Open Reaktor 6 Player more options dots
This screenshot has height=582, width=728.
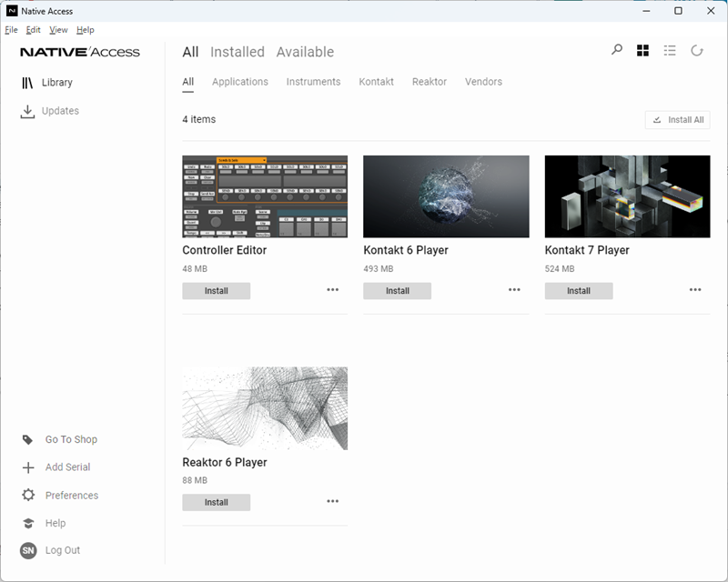coord(332,501)
